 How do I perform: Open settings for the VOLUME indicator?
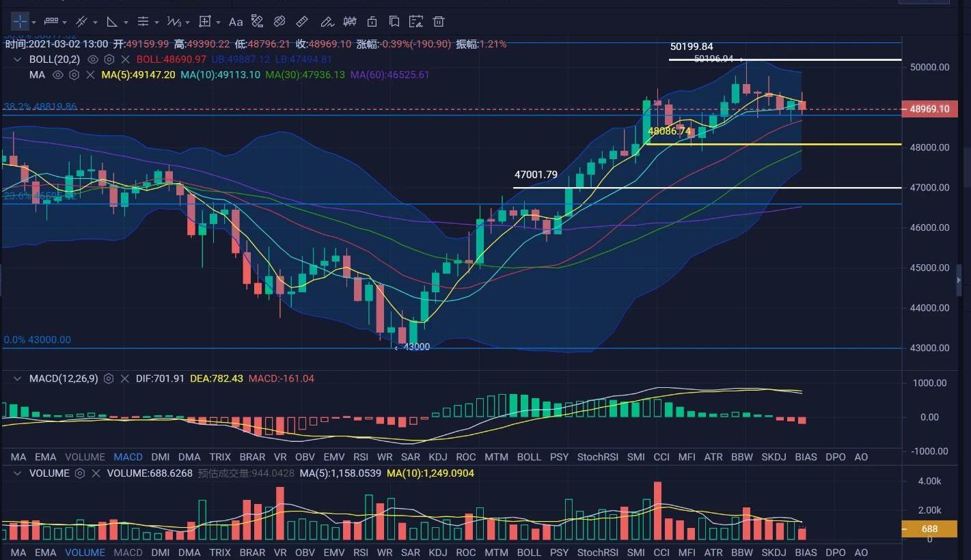(x=80, y=473)
